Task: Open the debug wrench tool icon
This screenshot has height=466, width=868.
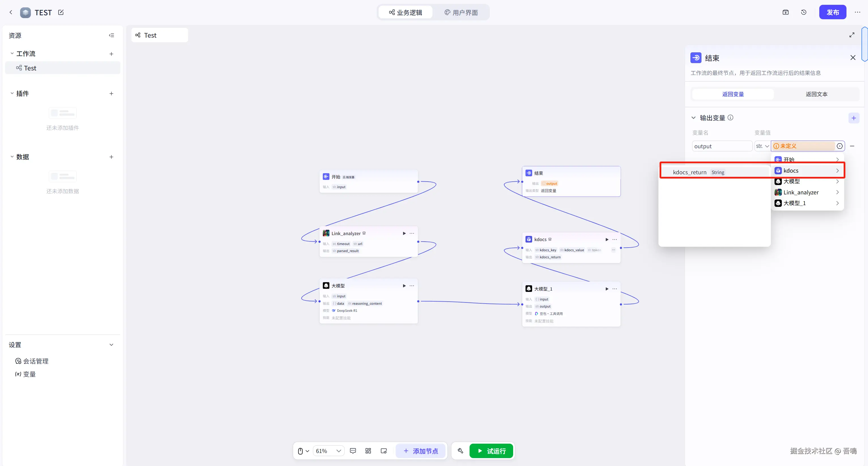Action: point(460,451)
